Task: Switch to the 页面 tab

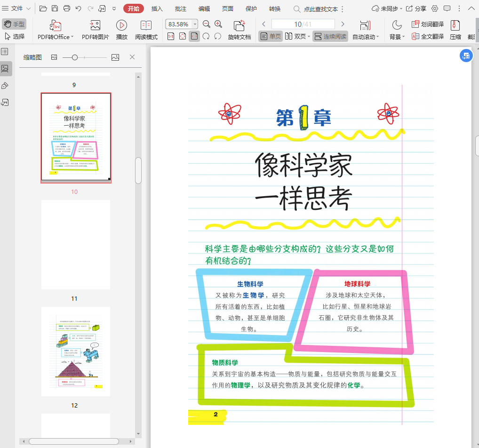Action: 228,9
